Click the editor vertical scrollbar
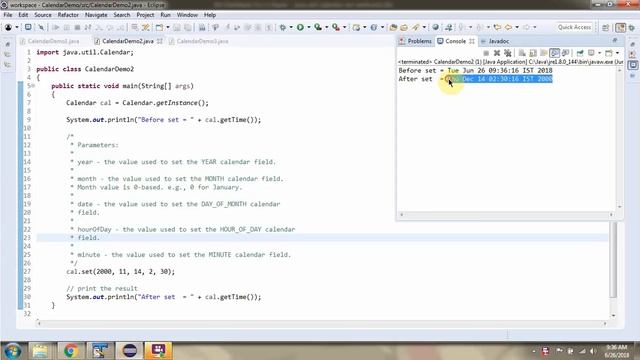Image resolution: width=640 pixels, height=360 pixels. coord(613,260)
